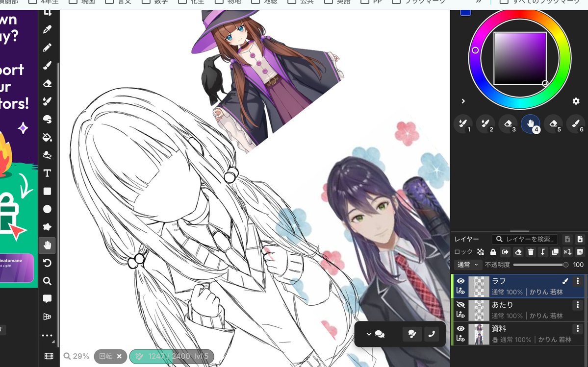Hide the 資料 layer with its eye icon
This screenshot has height=367, width=588.
point(460,328)
